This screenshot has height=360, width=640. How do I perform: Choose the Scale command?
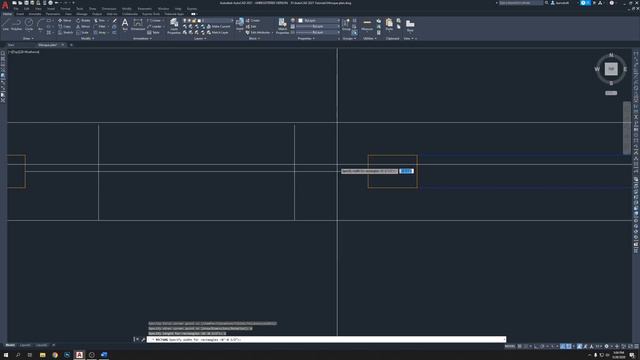(82, 33)
